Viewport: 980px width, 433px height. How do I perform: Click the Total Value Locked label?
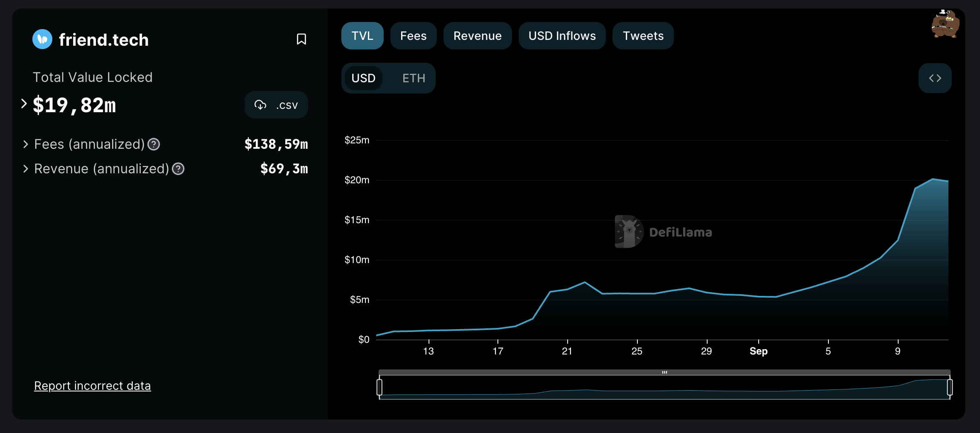point(93,77)
